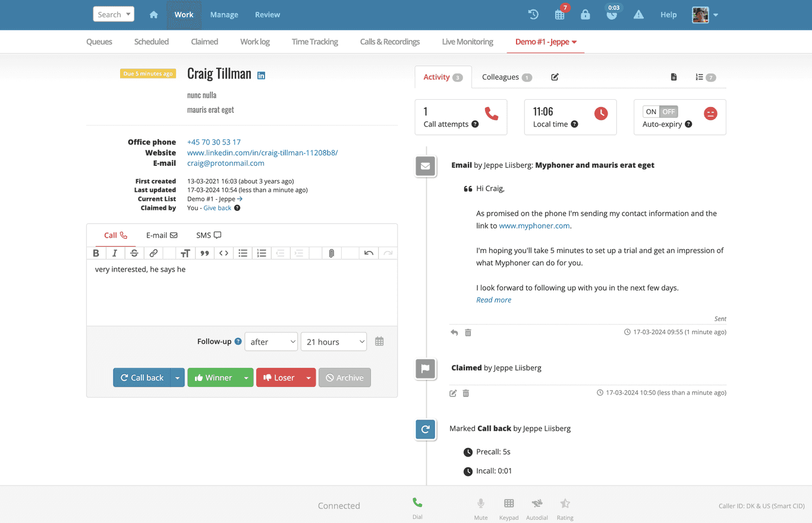
Task: Open the Keypad in the call bar
Action: 509,503
